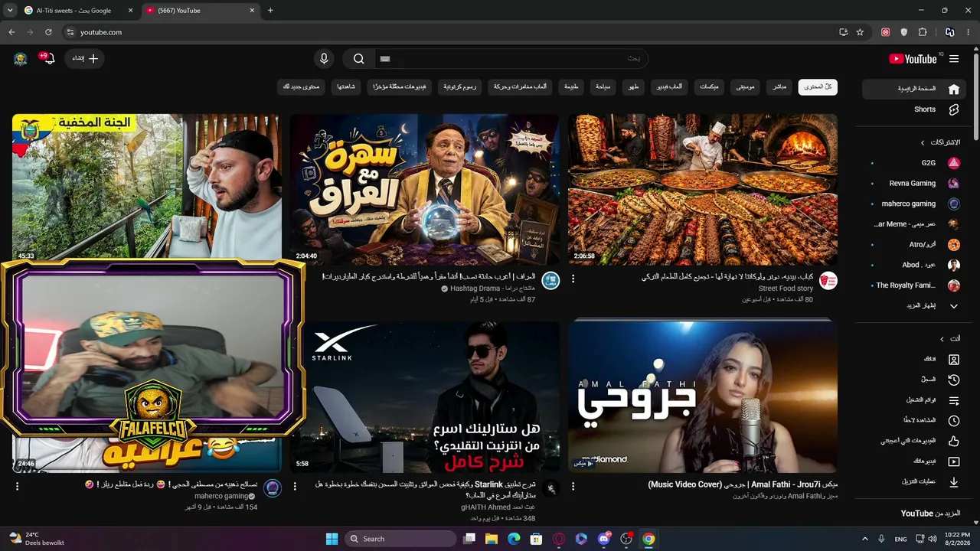980x551 pixels.
Task: Select the New to you chip
Action: [302, 87]
